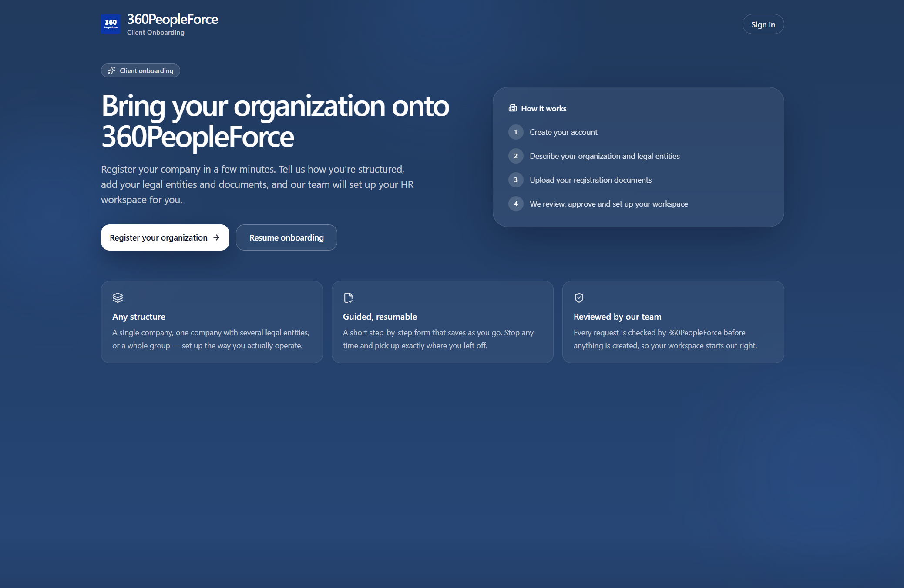Click the Any structure card title

pyautogui.click(x=139, y=317)
